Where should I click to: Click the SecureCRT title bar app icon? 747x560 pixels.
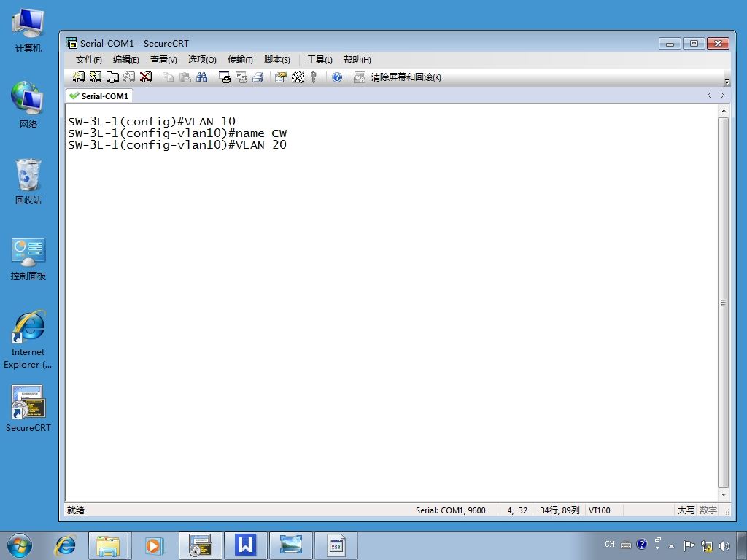71,43
